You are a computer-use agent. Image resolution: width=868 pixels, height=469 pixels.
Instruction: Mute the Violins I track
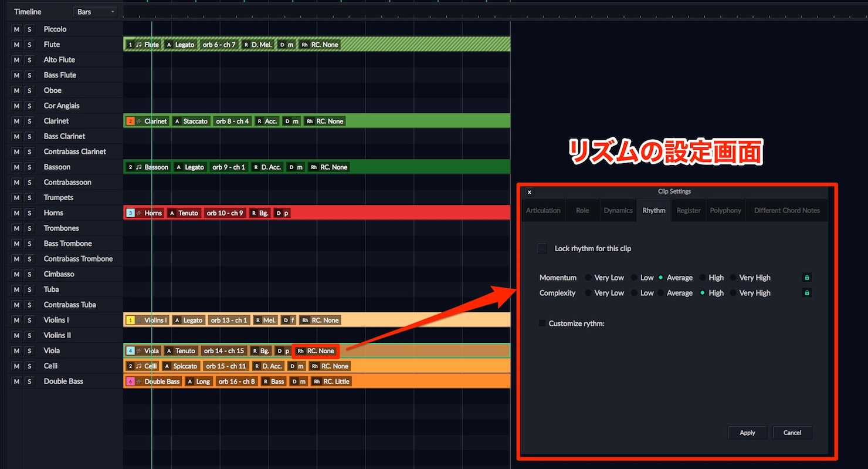(16, 320)
